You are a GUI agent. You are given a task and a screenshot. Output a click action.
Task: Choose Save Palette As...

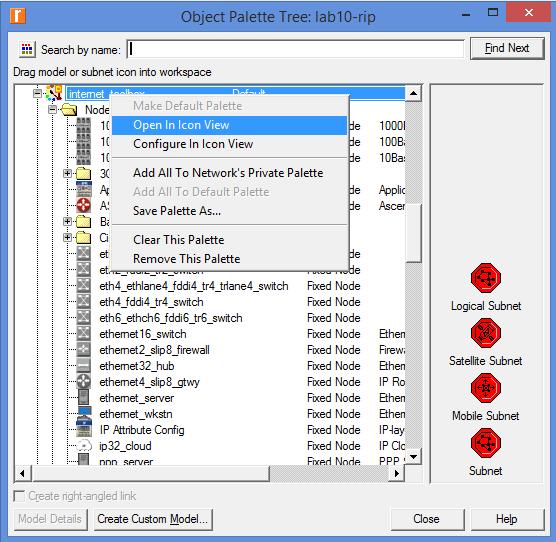point(229,211)
